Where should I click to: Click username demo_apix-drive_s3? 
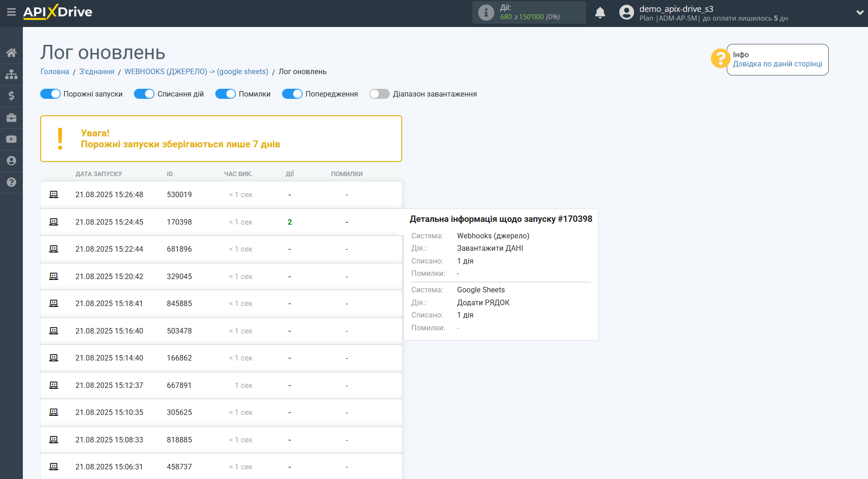pyautogui.click(x=676, y=9)
